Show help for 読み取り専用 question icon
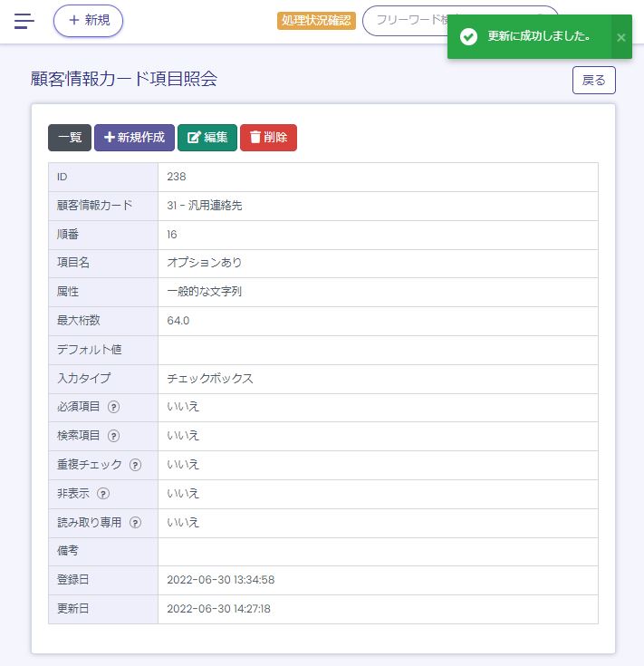This screenshot has width=644, height=666. tap(135, 523)
